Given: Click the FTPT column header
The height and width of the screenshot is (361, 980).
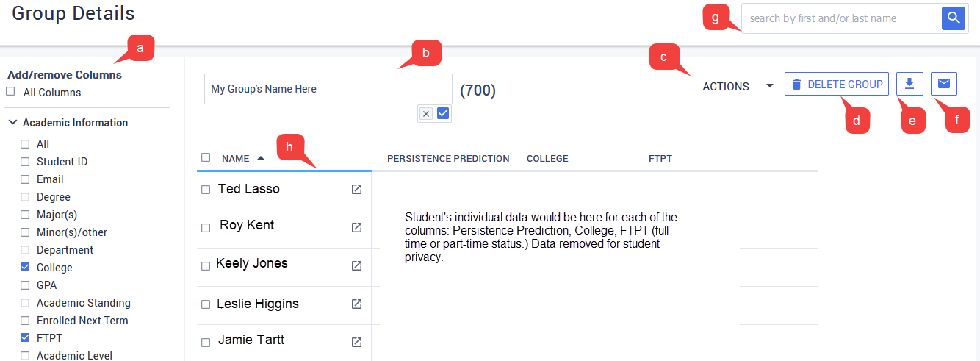Looking at the screenshot, I should click(660, 159).
